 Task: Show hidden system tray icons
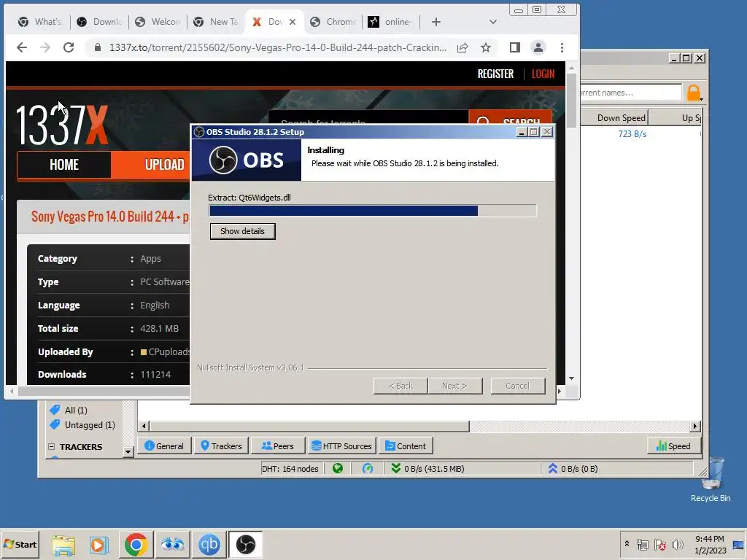(x=627, y=543)
